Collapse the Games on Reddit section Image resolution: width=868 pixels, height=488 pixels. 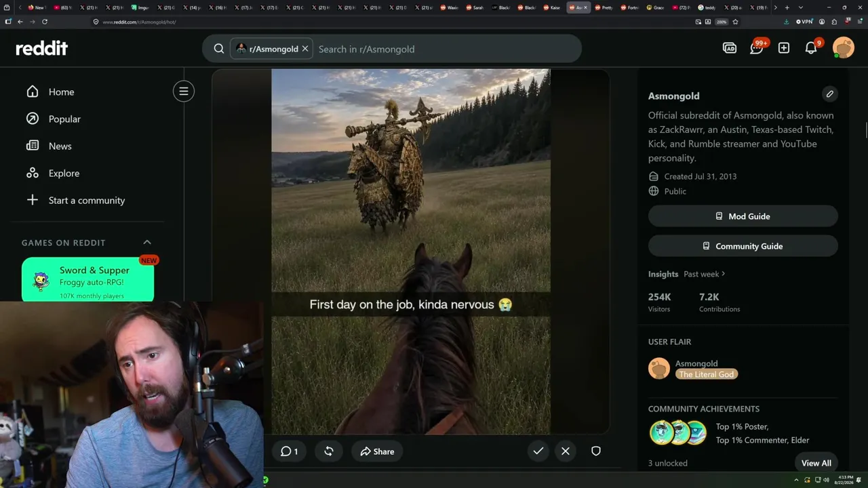coord(147,243)
